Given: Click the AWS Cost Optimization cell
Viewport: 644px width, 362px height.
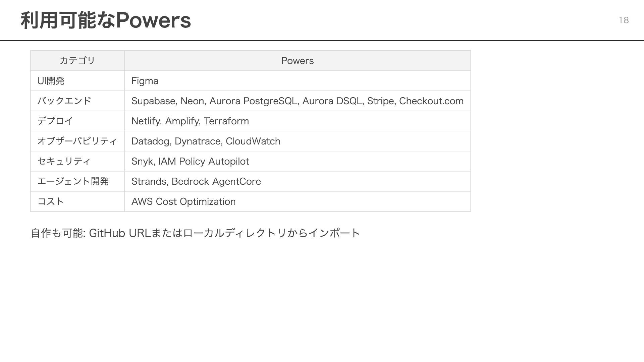Looking at the screenshot, I should [298, 201].
